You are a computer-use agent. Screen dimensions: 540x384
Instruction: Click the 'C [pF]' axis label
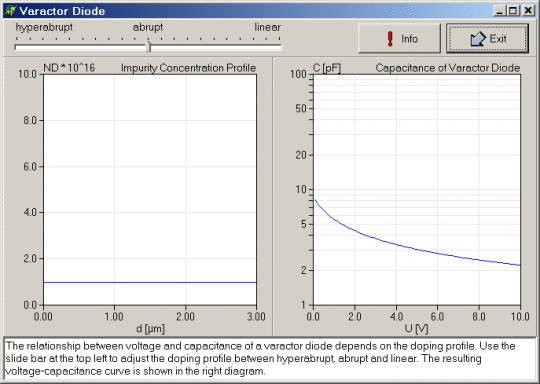327,68
